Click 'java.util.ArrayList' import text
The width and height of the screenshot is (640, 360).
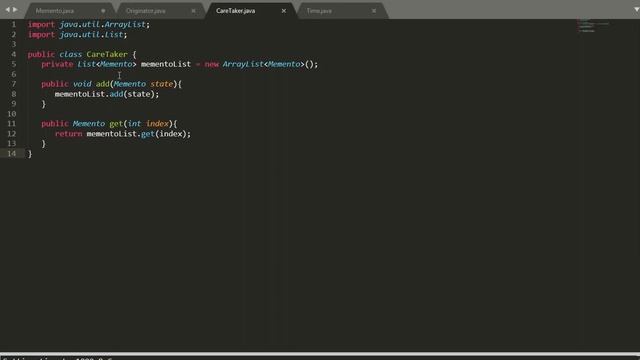tap(103, 24)
